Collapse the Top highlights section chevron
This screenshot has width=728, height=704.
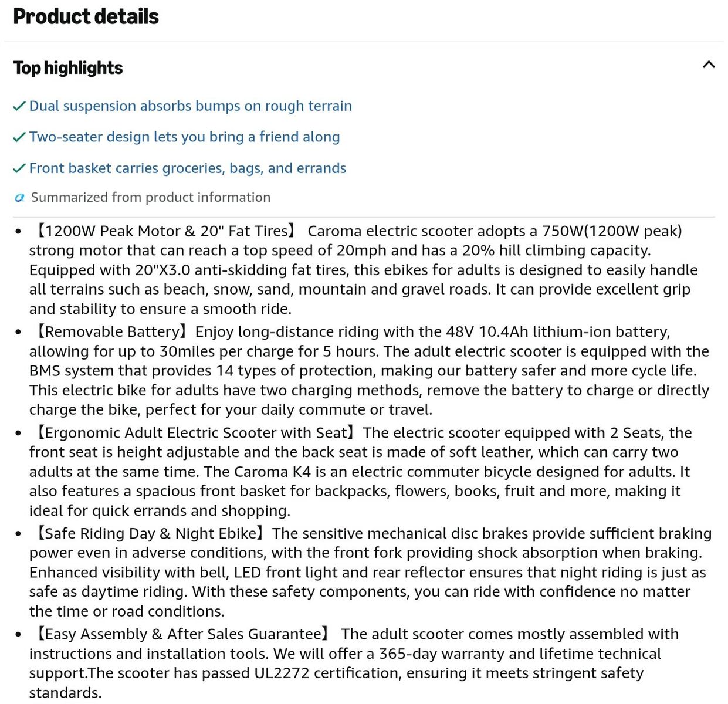708,65
